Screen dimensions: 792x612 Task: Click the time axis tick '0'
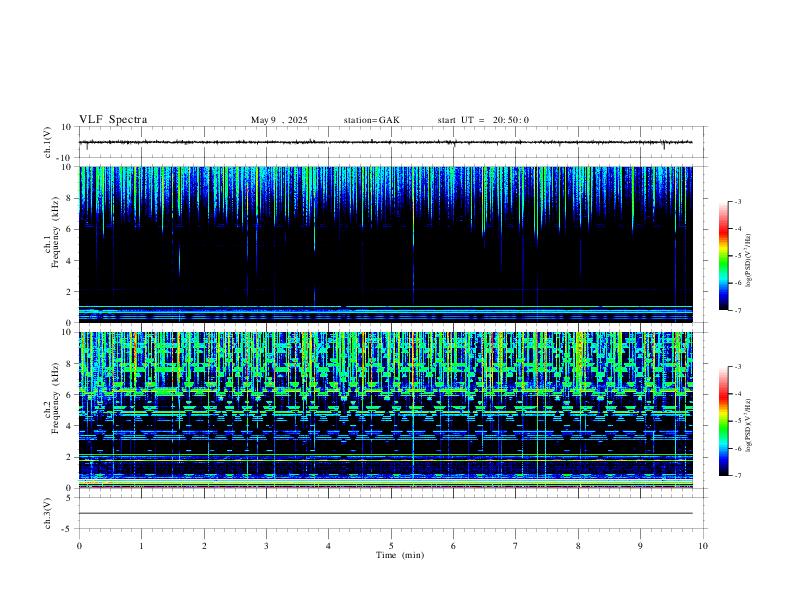pyautogui.click(x=79, y=546)
